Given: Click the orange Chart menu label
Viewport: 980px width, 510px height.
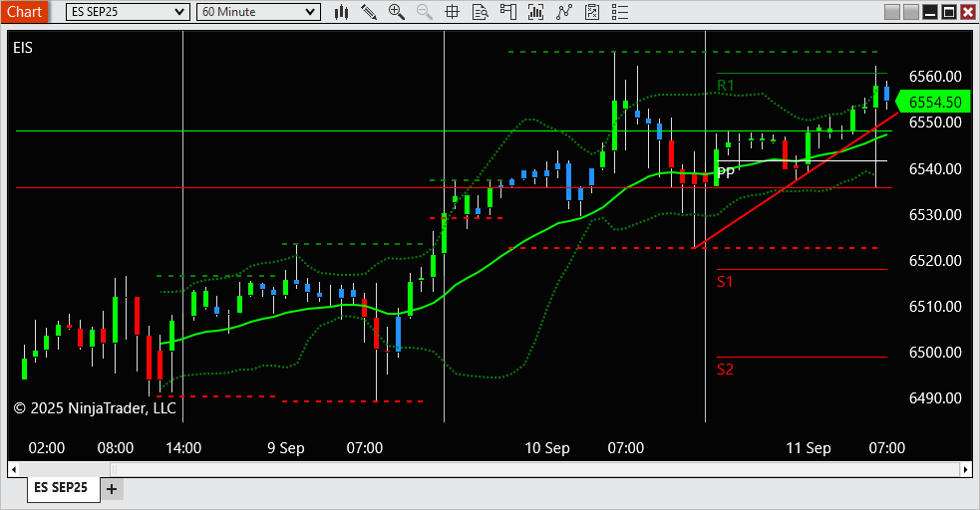Looking at the screenshot, I should pos(24,12).
